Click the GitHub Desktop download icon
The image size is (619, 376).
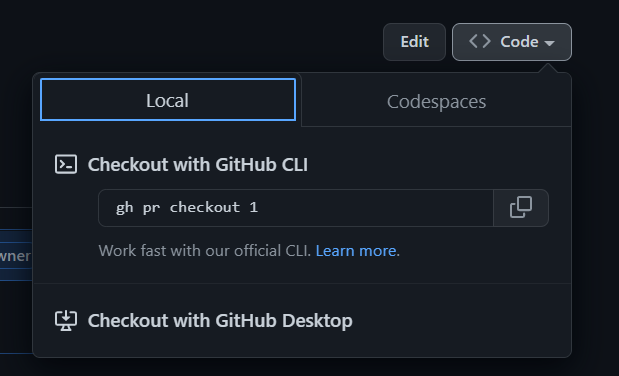pos(66,320)
